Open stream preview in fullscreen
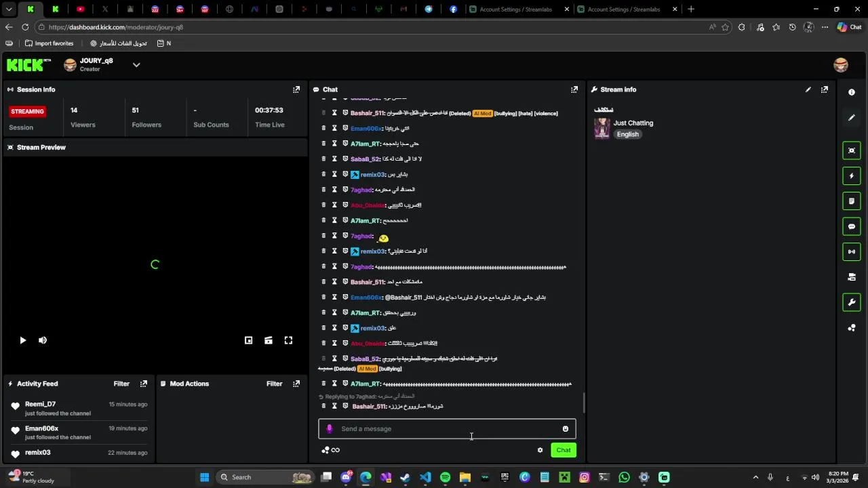The image size is (868, 488). tap(288, 340)
